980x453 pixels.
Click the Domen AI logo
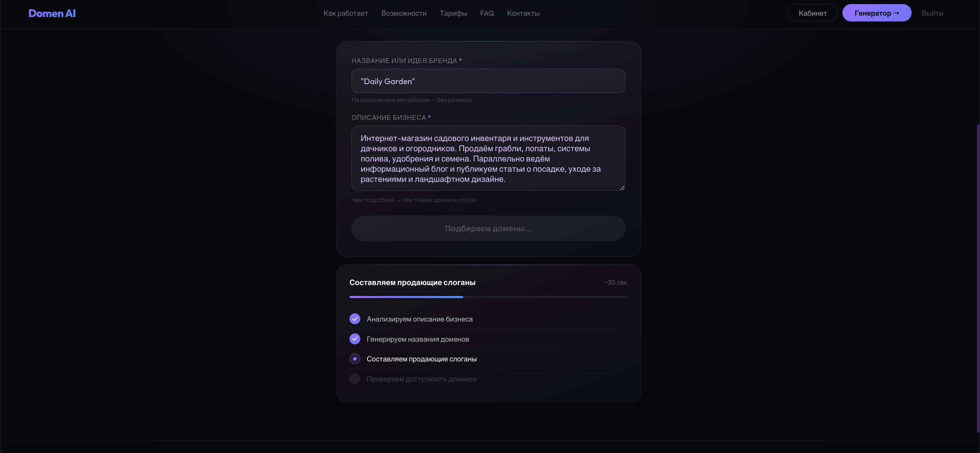click(52, 13)
